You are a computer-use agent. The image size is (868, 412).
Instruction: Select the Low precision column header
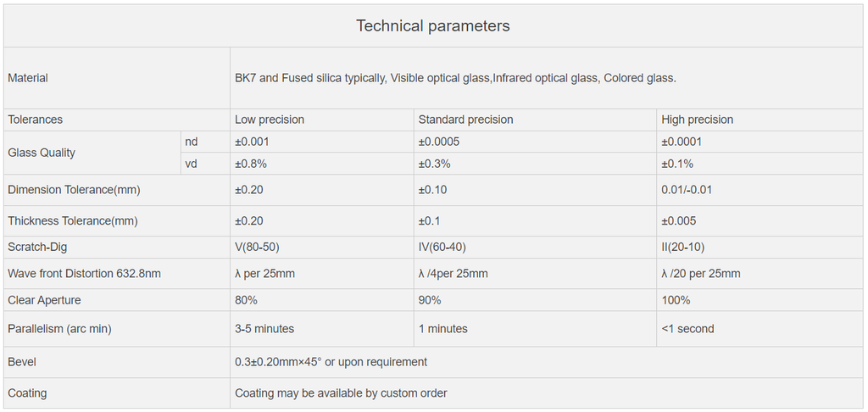(x=270, y=120)
